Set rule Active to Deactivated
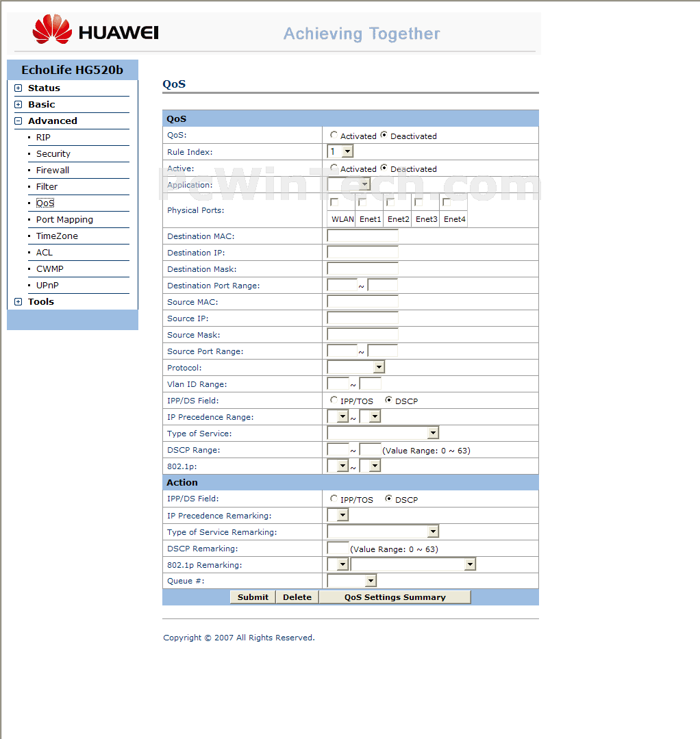Image resolution: width=700 pixels, height=739 pixels. [384, 168]
